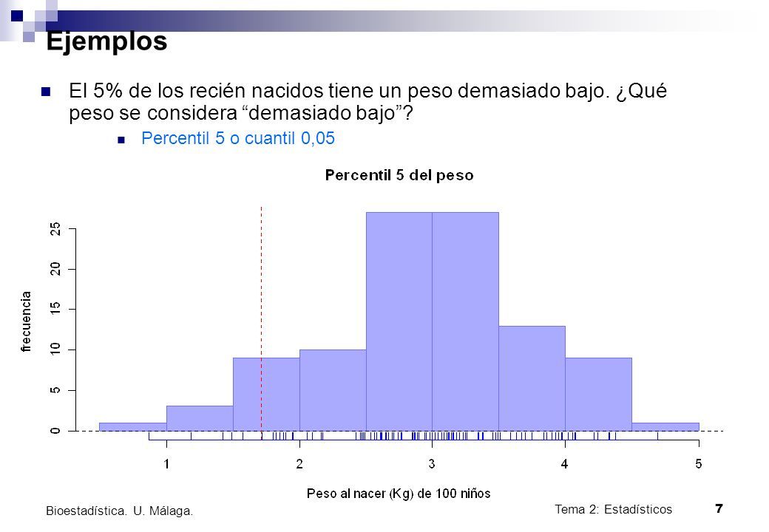
Task: Click the 'Bioestadística. U. Málaga.' footer text
Action: point(119,511)
